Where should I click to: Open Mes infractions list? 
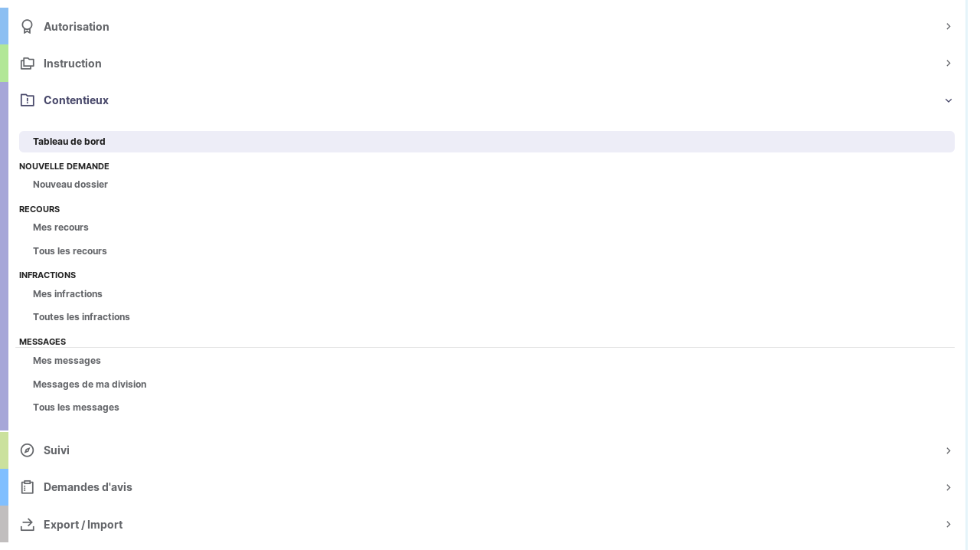(67, 294)
